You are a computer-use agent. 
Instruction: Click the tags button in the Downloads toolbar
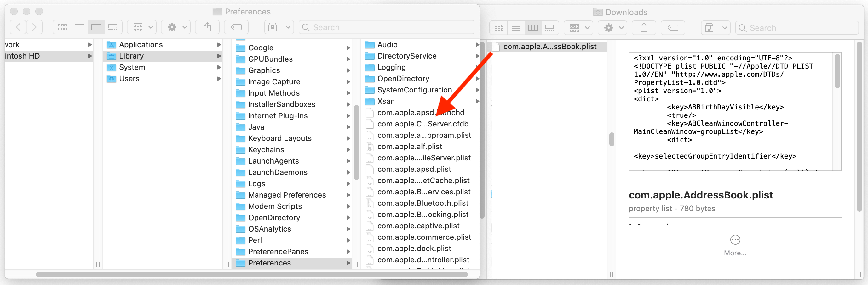coord(673,28)
